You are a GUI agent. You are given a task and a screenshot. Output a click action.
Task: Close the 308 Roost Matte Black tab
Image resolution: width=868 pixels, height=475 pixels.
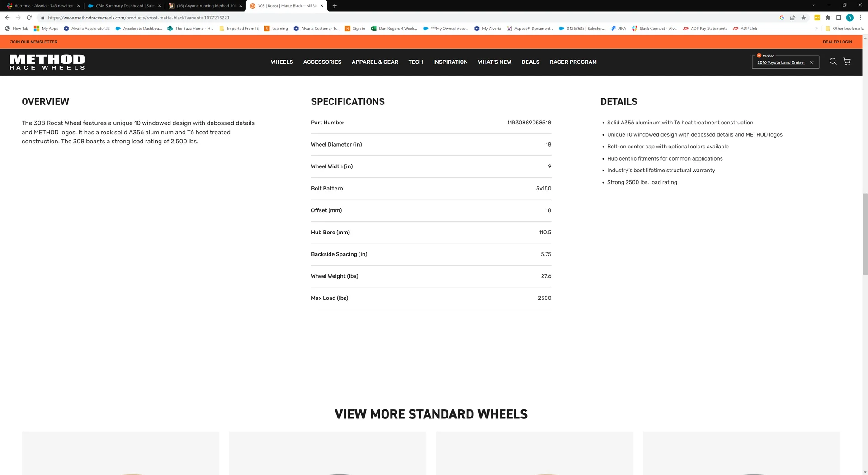click(x=321, y=6)
